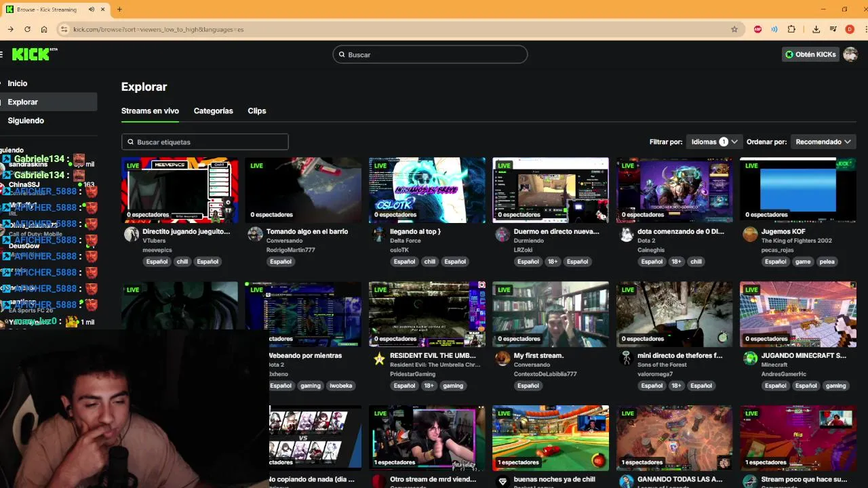Viewport: 868px width, 488px height.
Task: Open 'My first stream.' title link
Action: [x=538, y=355]
